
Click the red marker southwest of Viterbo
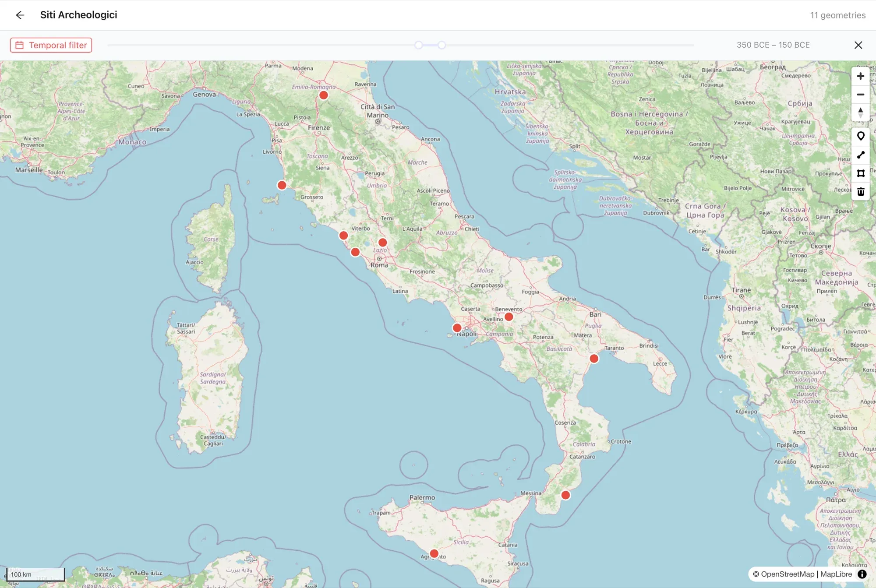tap(344, 236)
